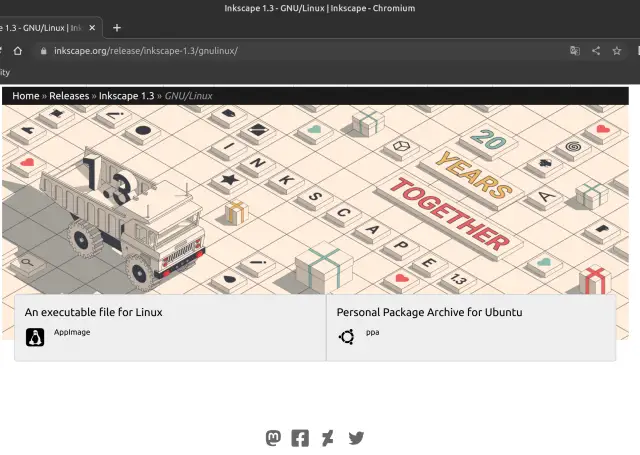Click the site lock icon in address bar
The image size is (640, 455).
(x=43, y=51)
